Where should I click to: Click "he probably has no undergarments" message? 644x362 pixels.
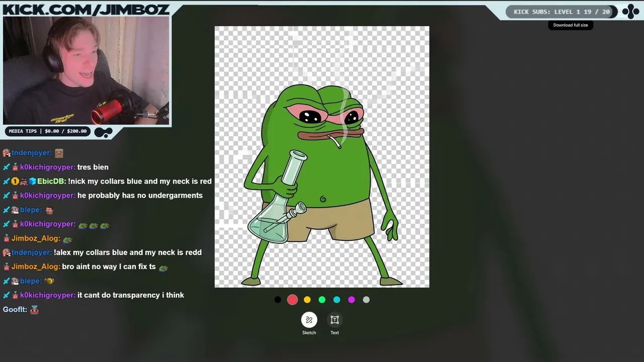pos(140,195)
